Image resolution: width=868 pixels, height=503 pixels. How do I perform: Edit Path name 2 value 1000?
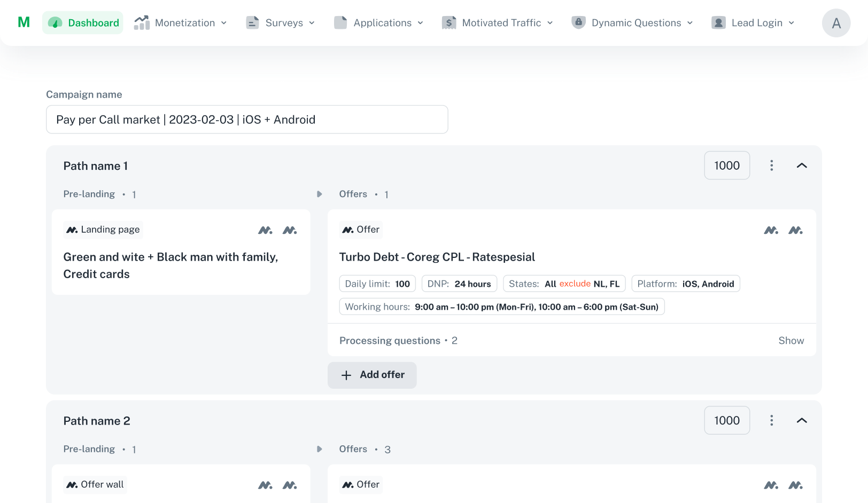(727, 421)
